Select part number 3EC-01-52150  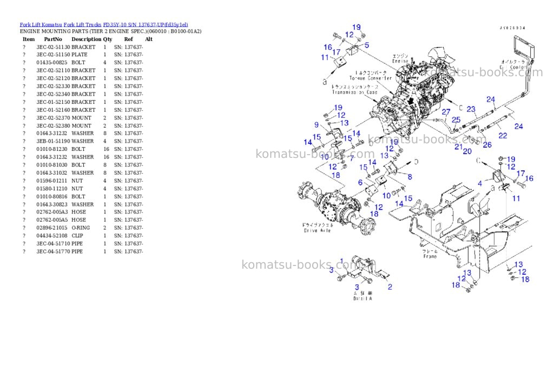click(x=53, y=102)
